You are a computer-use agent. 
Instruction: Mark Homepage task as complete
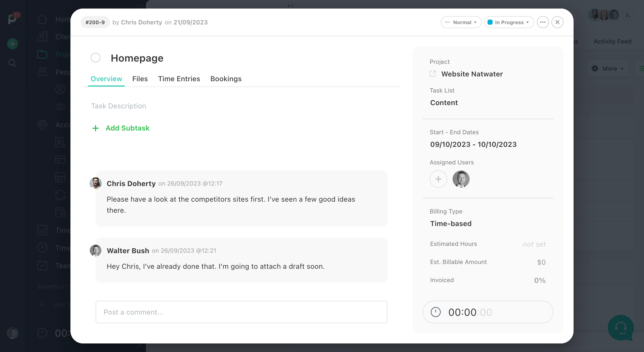point(96,58)
